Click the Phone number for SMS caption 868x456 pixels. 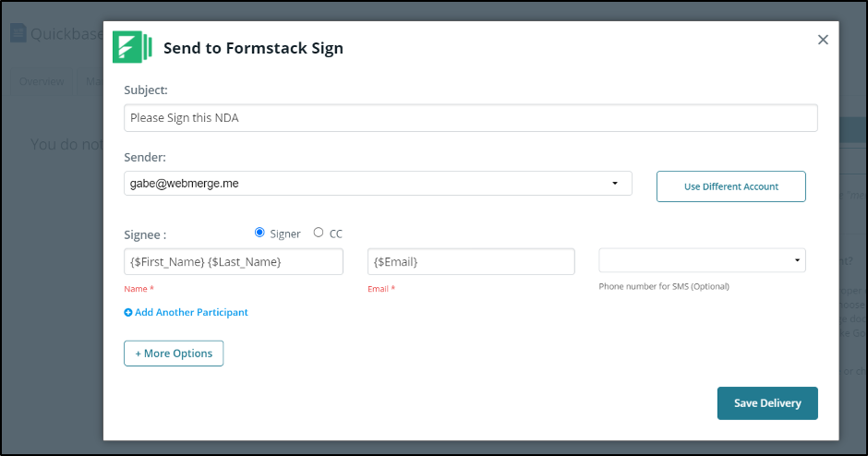pos(664,286)
